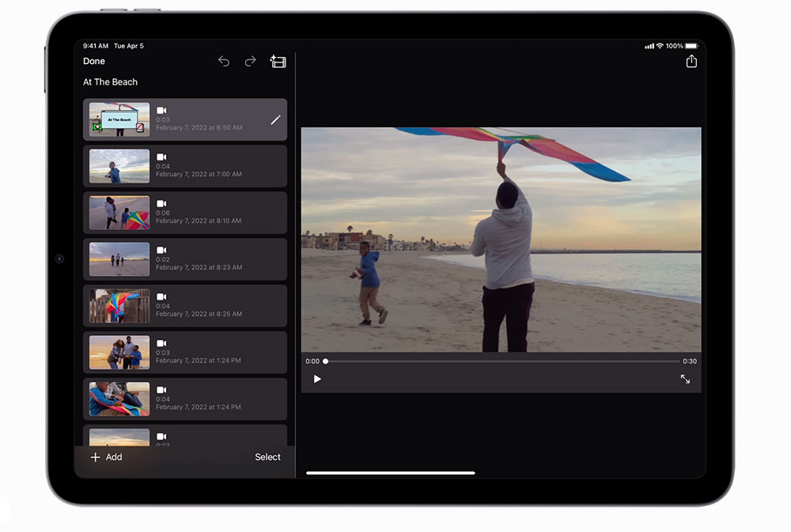Expand the preview to full screen
Screen dimensions: 791x532
click(x=684, y=379)
